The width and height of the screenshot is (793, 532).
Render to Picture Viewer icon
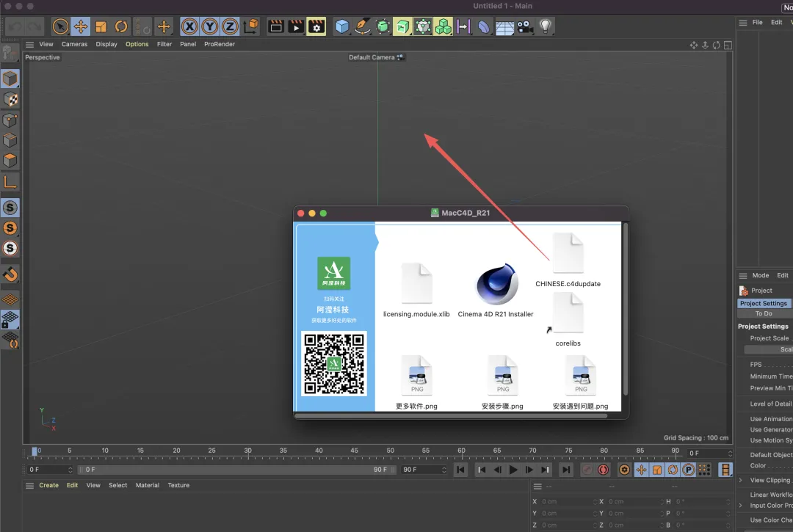(x=296, y=26)
